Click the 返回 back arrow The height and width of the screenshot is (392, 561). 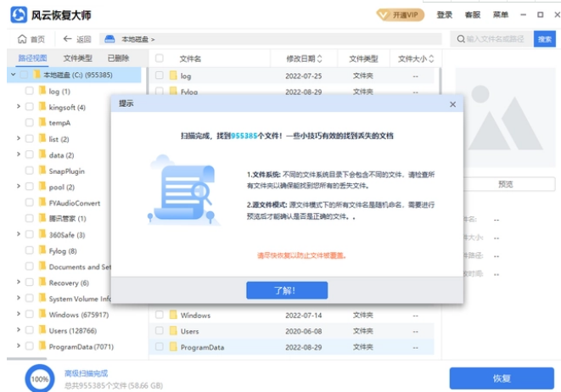point(67,39)
